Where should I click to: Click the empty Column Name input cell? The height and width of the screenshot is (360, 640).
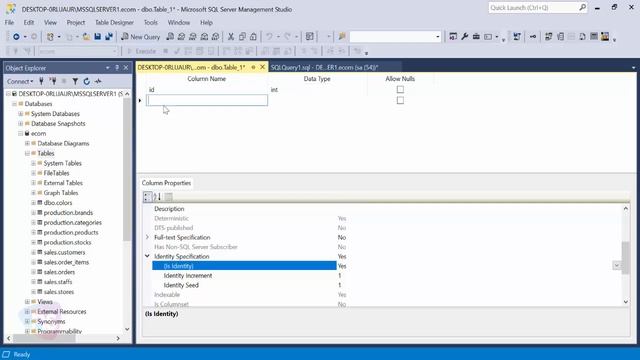click(207, 100)
